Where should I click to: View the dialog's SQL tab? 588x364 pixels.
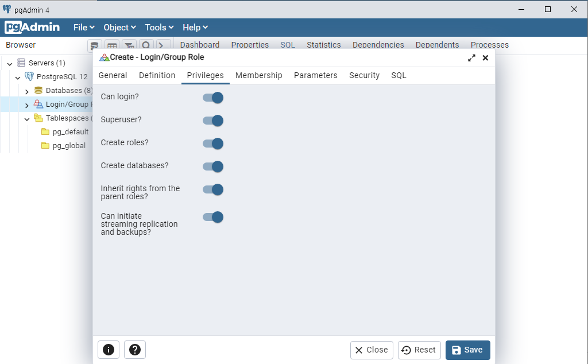click(x=399, y=75)
